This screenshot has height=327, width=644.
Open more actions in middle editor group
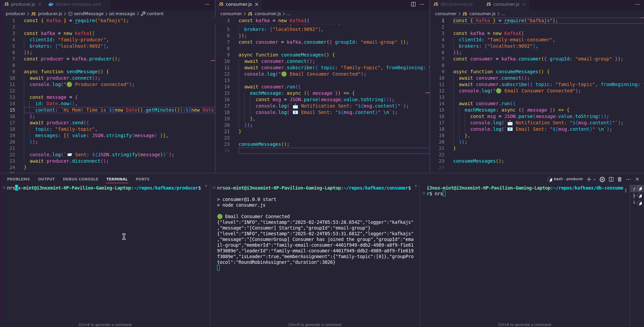pyautogui.click(x=422, y=4)
